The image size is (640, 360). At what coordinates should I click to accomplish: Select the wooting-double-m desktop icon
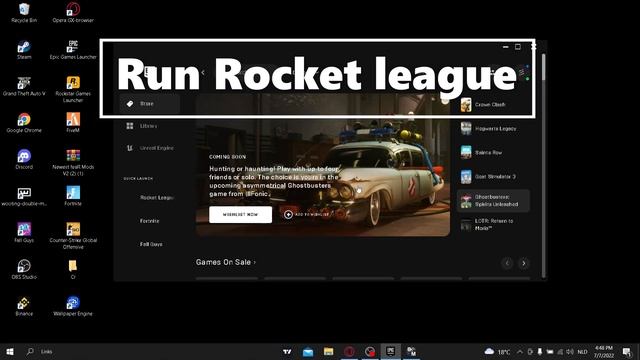[24, 196]
